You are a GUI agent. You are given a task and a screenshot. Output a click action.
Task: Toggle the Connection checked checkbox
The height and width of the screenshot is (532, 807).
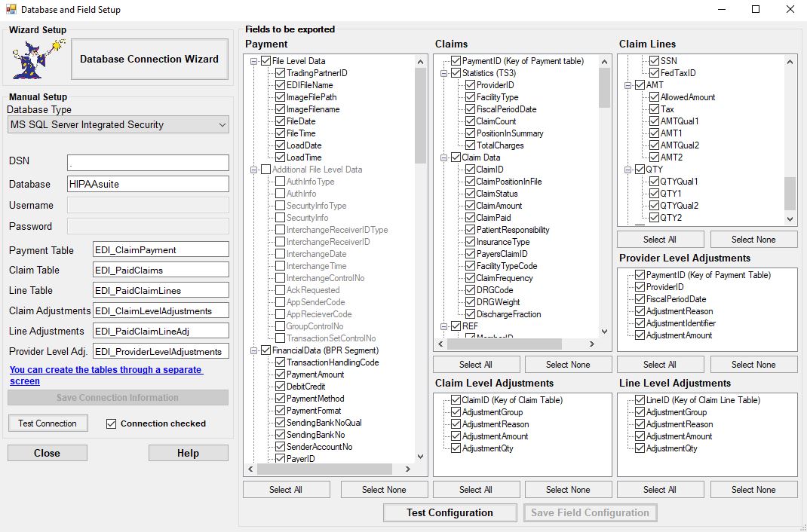111,423
